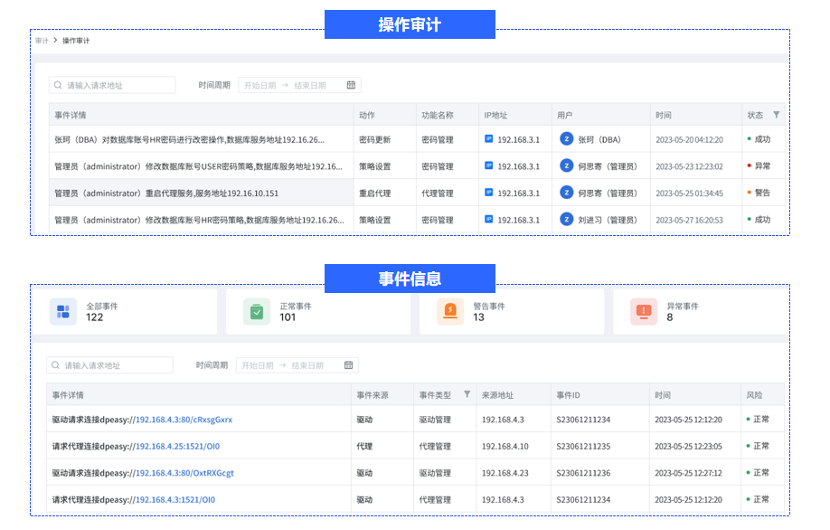Click the avatar icon next to 刘进习（管理员）
The height and width of the screenshot is (530, 830).
click(566, 219)
